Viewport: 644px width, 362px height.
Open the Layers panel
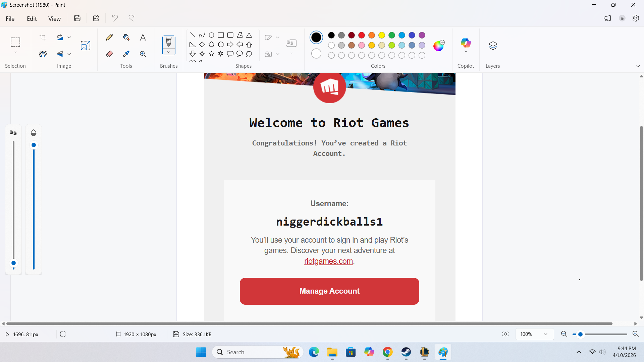pyautogui.click(x=493, y=46)
